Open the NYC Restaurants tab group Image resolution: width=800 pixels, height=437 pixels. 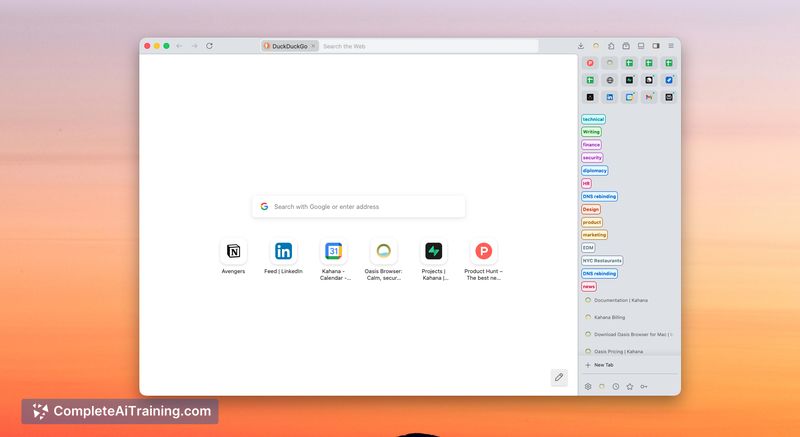tap(602, 261)
